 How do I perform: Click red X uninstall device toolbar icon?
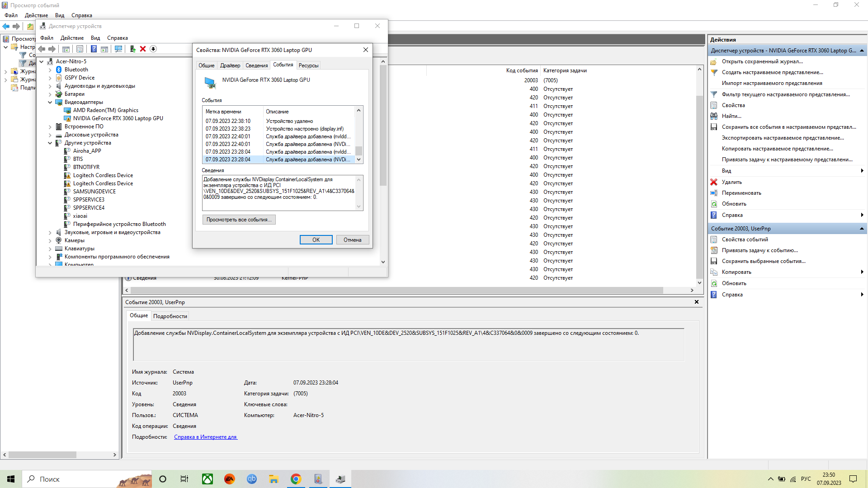click(143, 49)
